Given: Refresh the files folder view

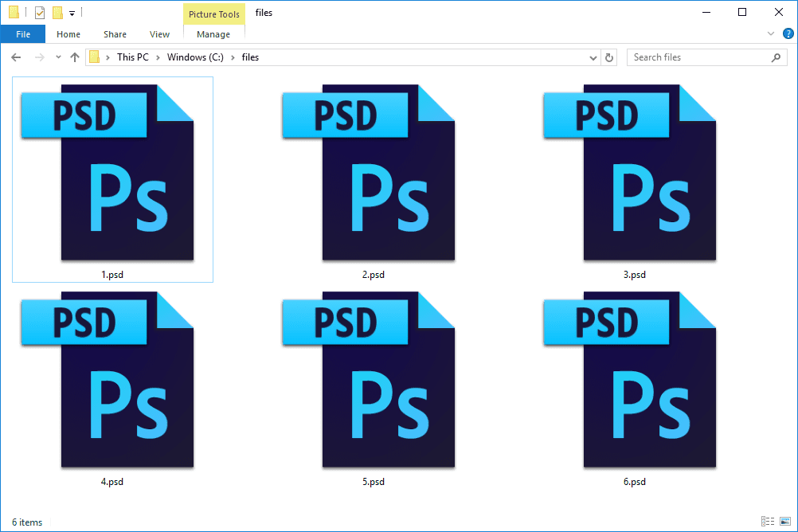Looking at the screenshot, I should pyautogui.click(x=609, y=57).
